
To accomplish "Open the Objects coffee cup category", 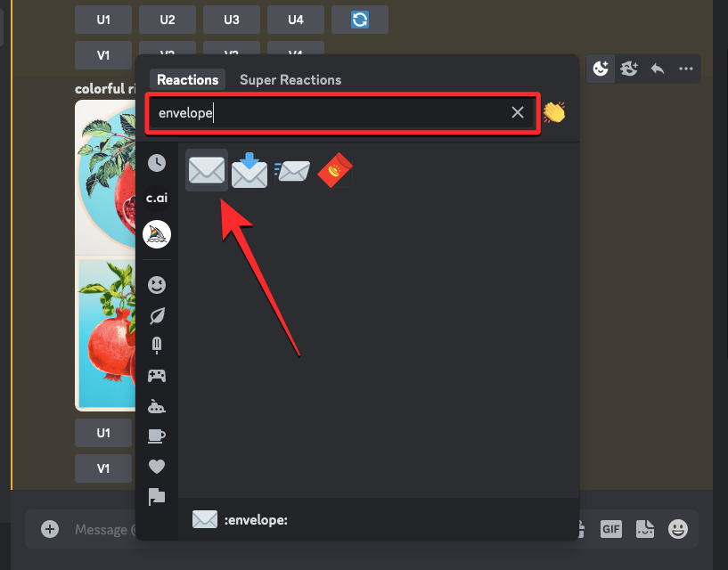I will [157, 436].
